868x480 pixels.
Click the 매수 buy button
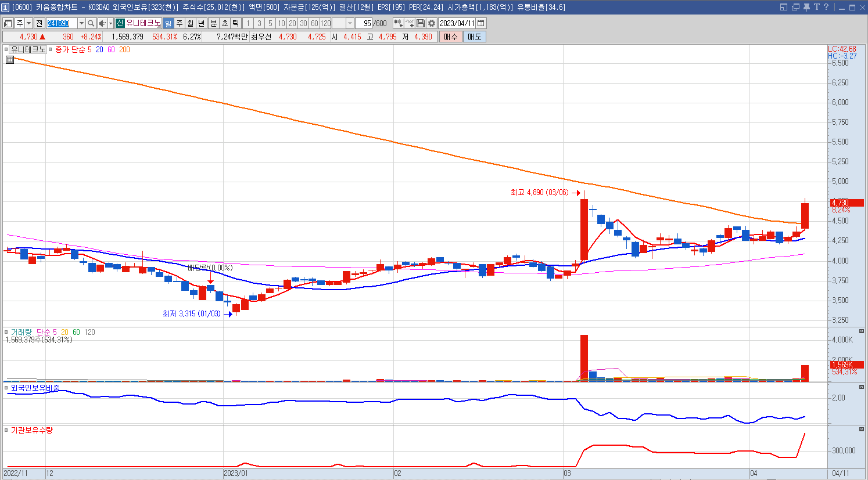[x=451, y=37]
